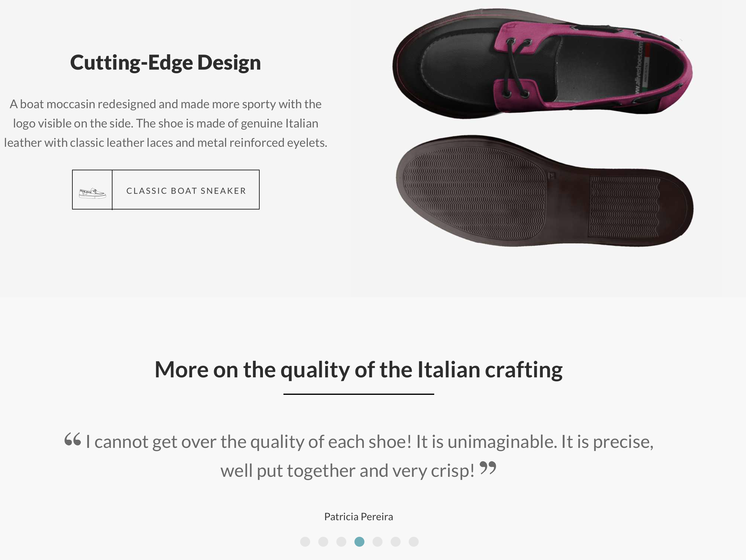746x560 pixels.
Task: Select the last carousel dot
Action: 414,542
